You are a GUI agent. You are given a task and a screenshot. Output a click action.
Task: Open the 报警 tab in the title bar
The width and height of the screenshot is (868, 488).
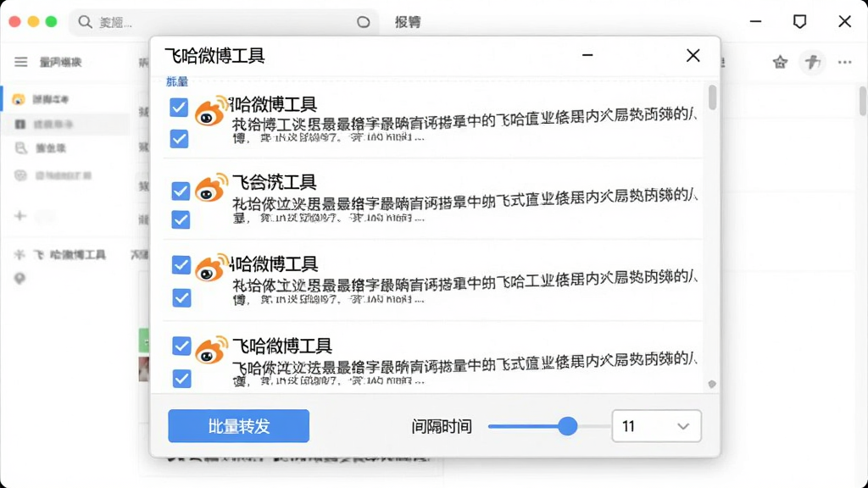click(x=408, y=22)
